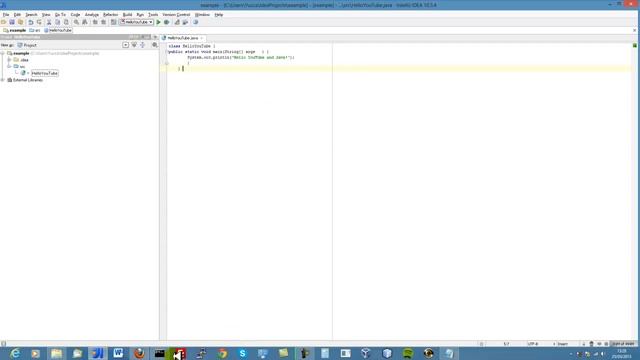Run HelloYouTube with the green play icon
The image size is (640, 360).
click(158, 22)
